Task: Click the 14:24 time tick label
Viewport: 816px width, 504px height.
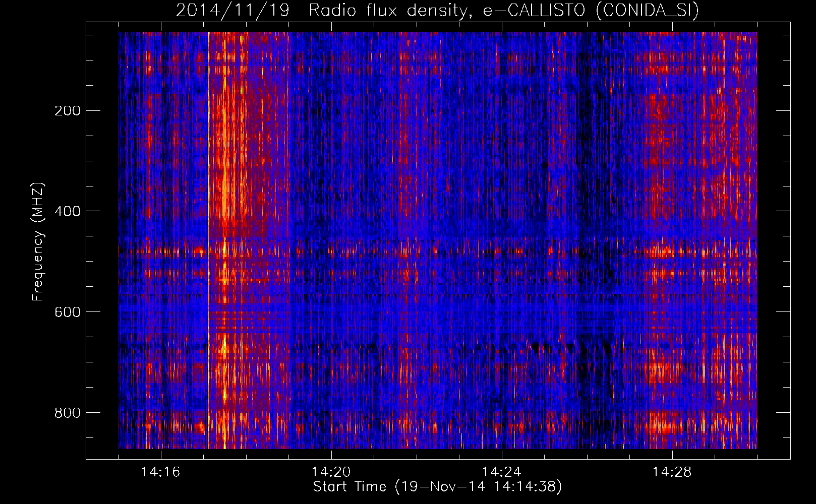Action: point(502,472)
